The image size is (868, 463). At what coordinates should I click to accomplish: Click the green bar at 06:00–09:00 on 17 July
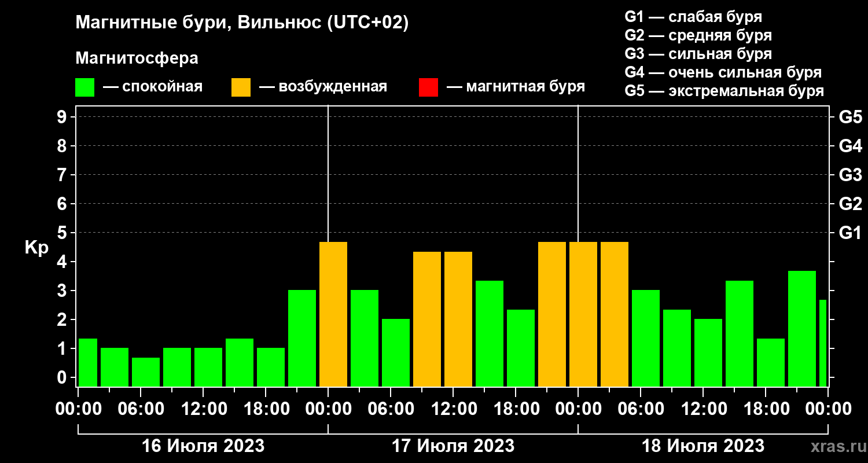pyautogui.click(x=396, y=352)
